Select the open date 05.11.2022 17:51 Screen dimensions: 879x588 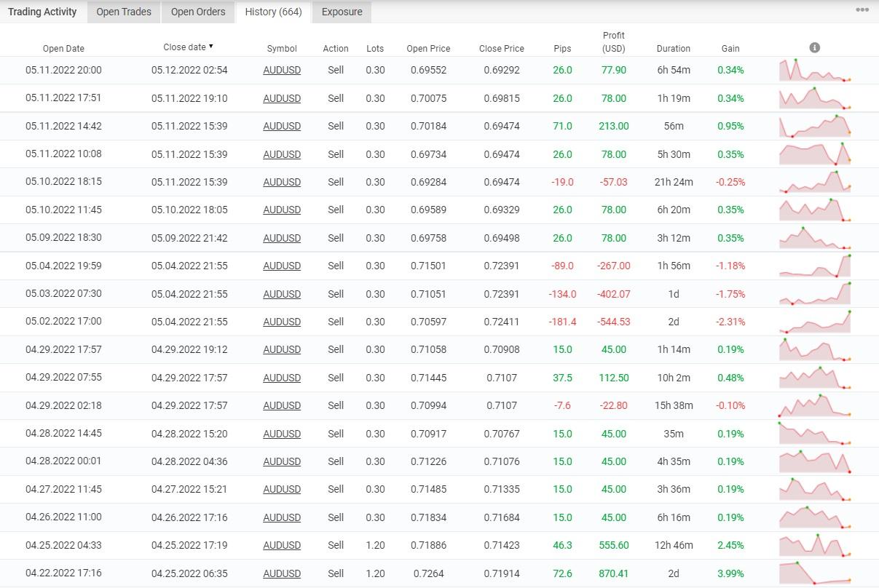click(x=63, y=98)
